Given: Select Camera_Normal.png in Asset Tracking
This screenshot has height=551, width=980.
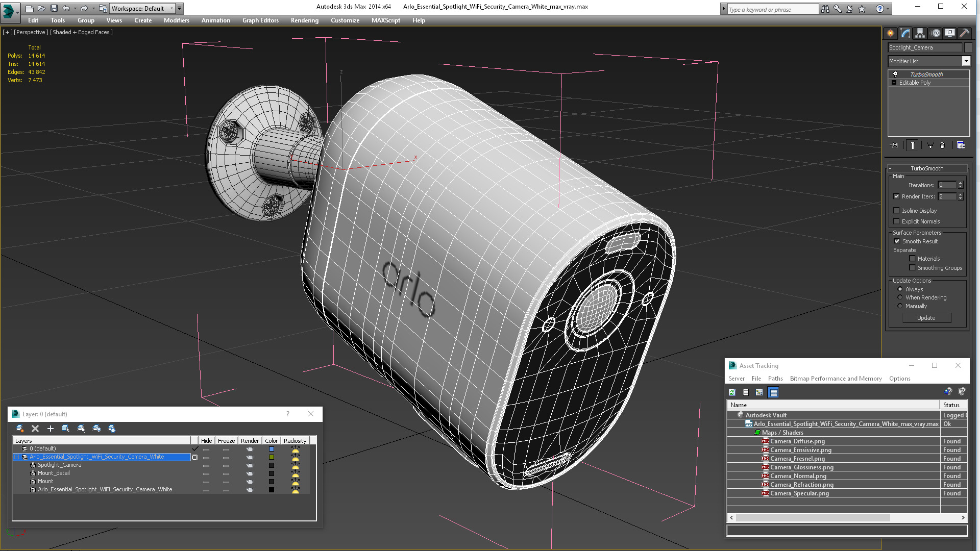Looking at the screenshot, I should coord(798,476).
